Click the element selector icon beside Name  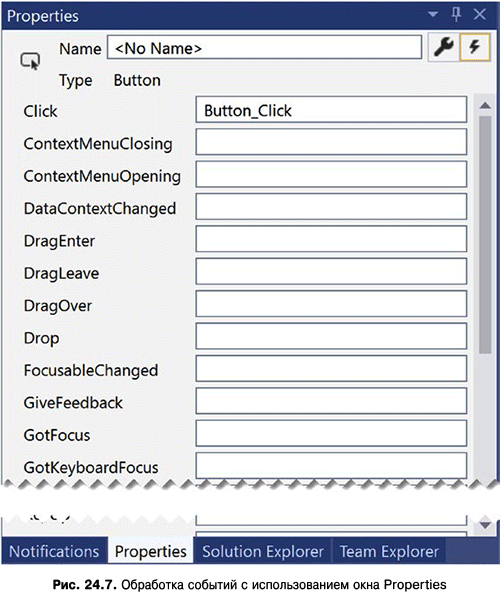tap(30, 61)
